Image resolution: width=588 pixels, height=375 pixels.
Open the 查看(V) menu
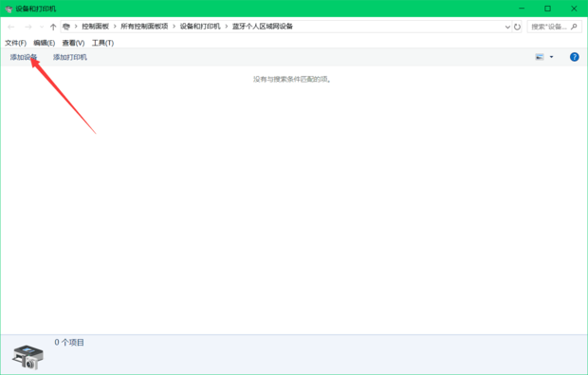point(73,43)
